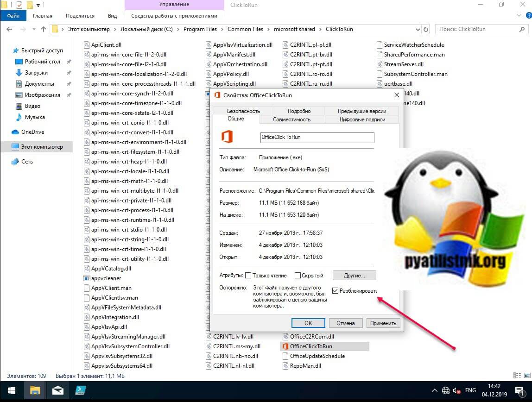Viewport: 532px width, 402px height.
Task: Open the 'Безопасность' properties tab
Action: point(243,111)
